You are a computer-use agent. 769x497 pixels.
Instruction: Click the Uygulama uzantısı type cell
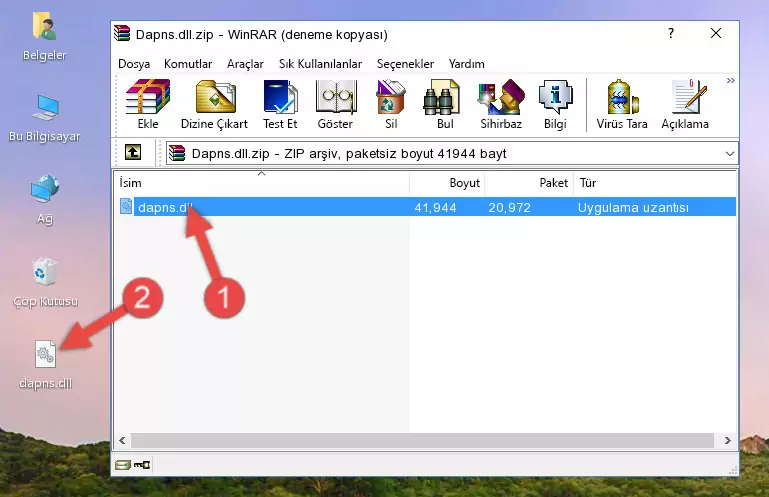point(633,208)
